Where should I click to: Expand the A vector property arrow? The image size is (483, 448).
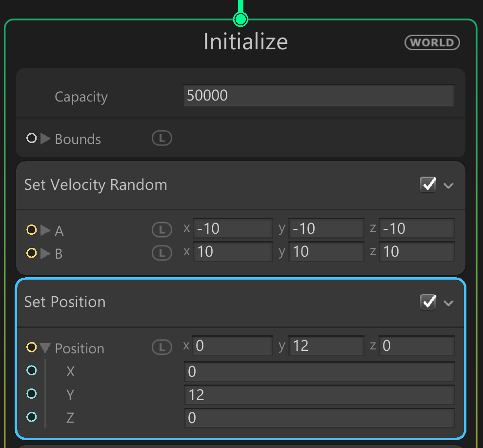[x=45, y=230]
